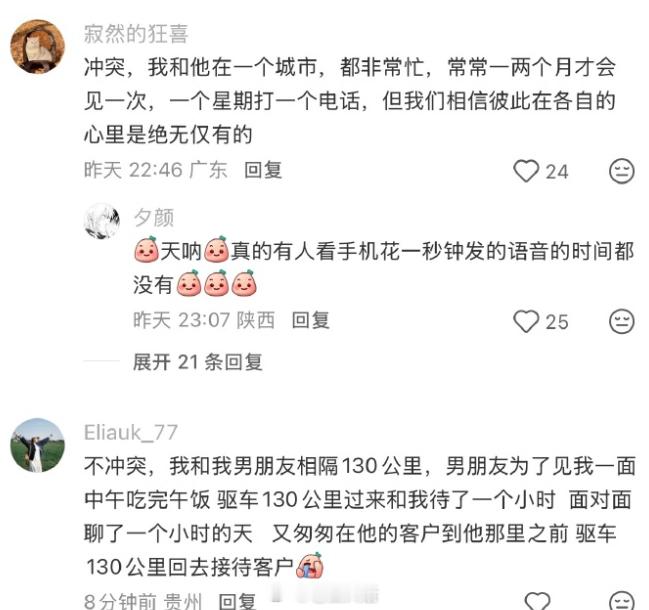Screen dimensions: 649x610
Task: Click the 昨天 22:46 广东 timestamp
Action: pyautogui.click(x=156, y=171)
